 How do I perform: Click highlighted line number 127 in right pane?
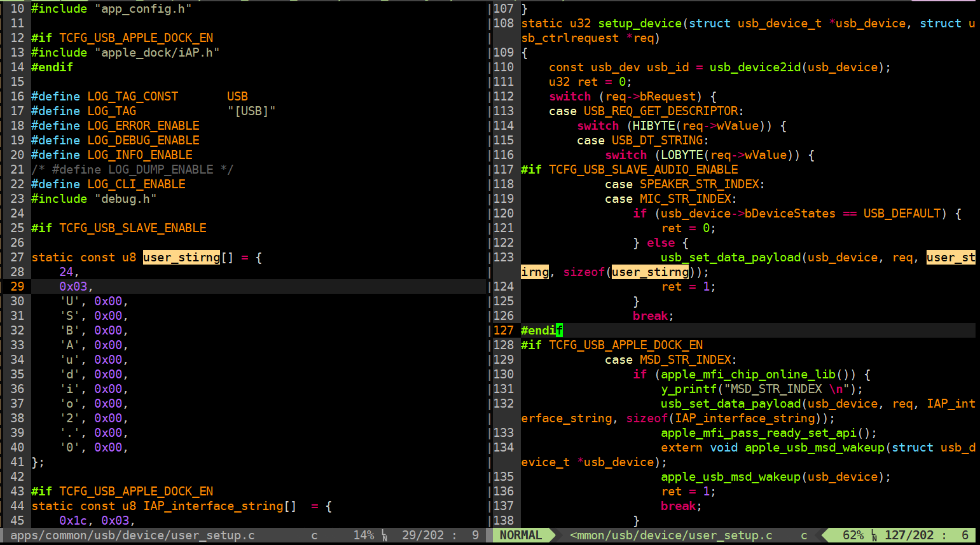504,331
